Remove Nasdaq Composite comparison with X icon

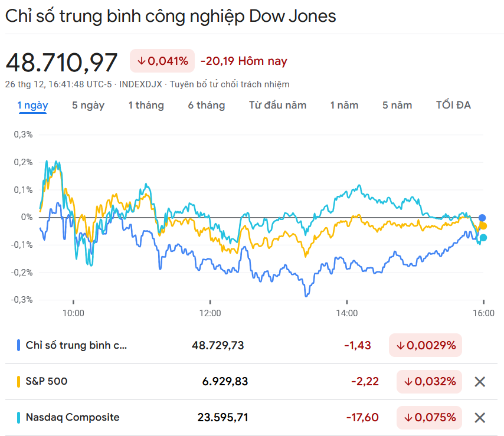[480, 418]
